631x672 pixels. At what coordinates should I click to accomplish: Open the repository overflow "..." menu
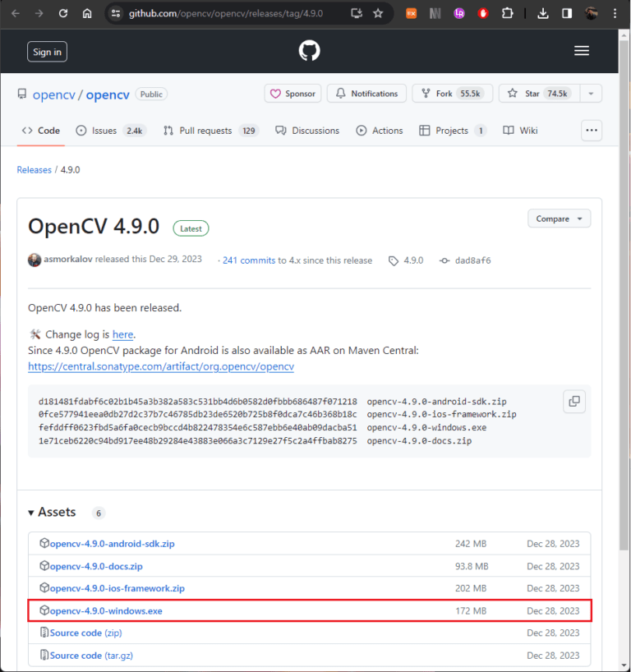coord(592,131)
